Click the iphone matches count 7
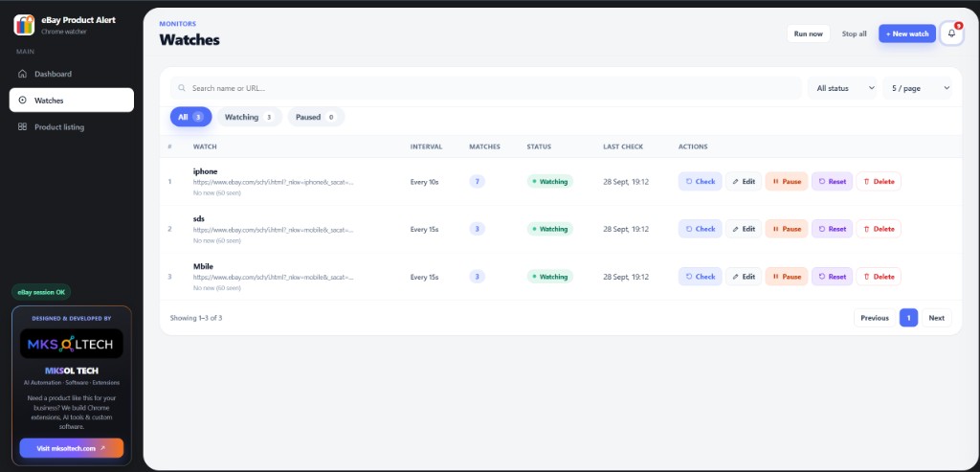The height and width of the screenshot is (472, 980). (477, 181)
